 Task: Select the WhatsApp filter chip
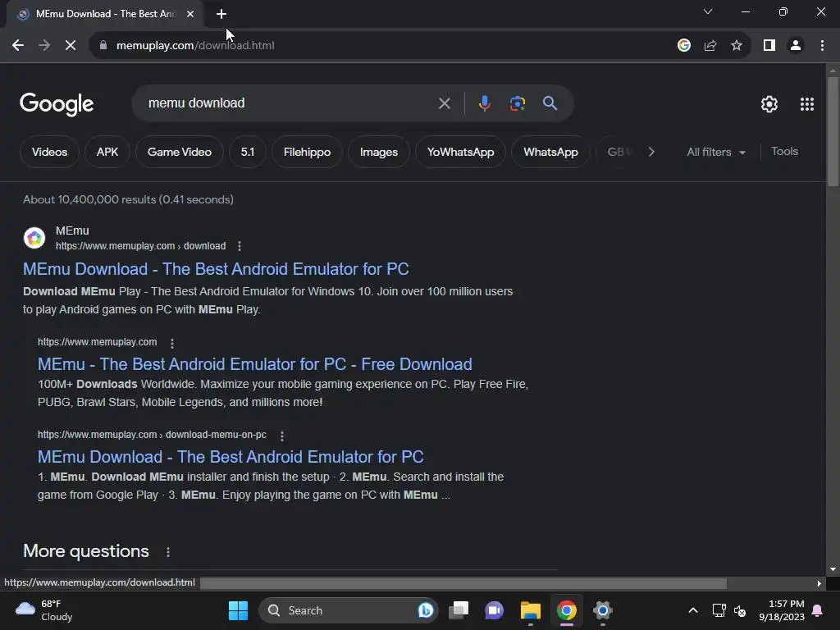(x=550, y=152)
